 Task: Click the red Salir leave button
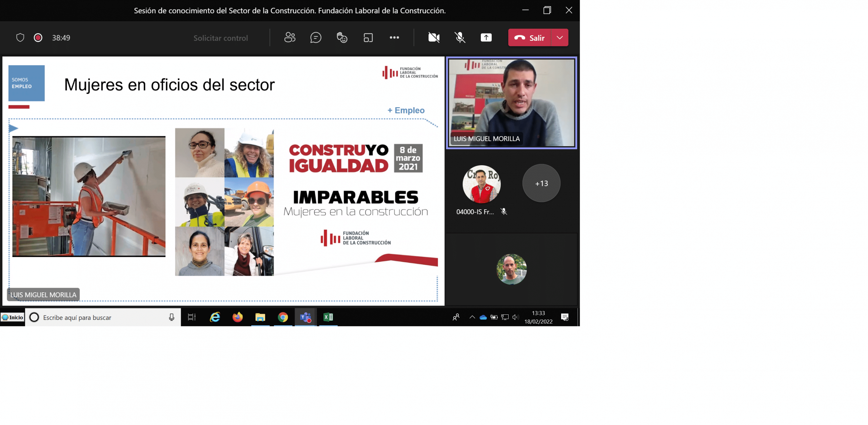(x=530, y=38)
